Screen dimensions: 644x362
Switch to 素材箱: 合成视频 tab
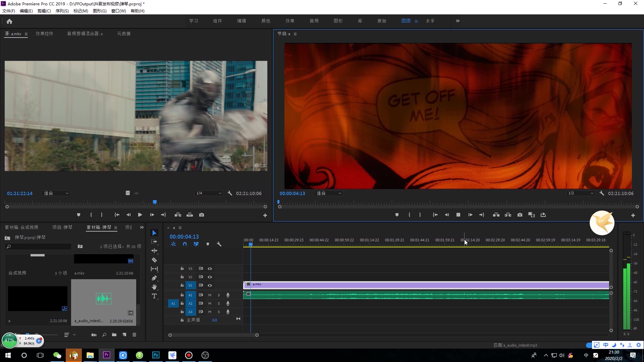21,227
